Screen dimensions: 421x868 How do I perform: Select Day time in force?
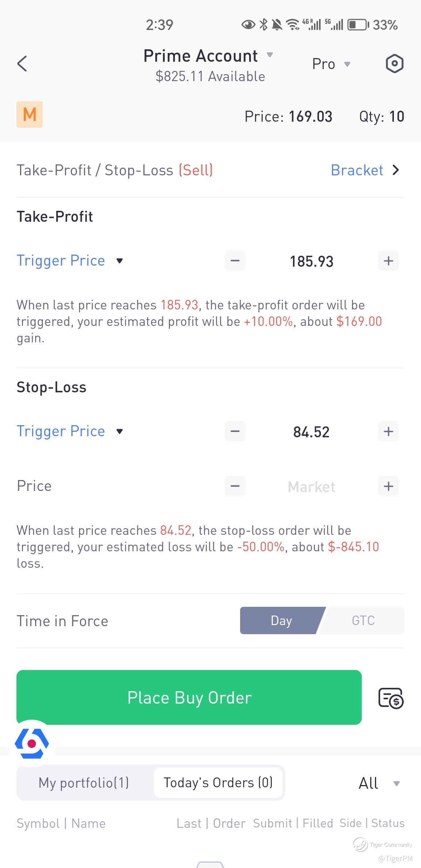coord(281,621)
